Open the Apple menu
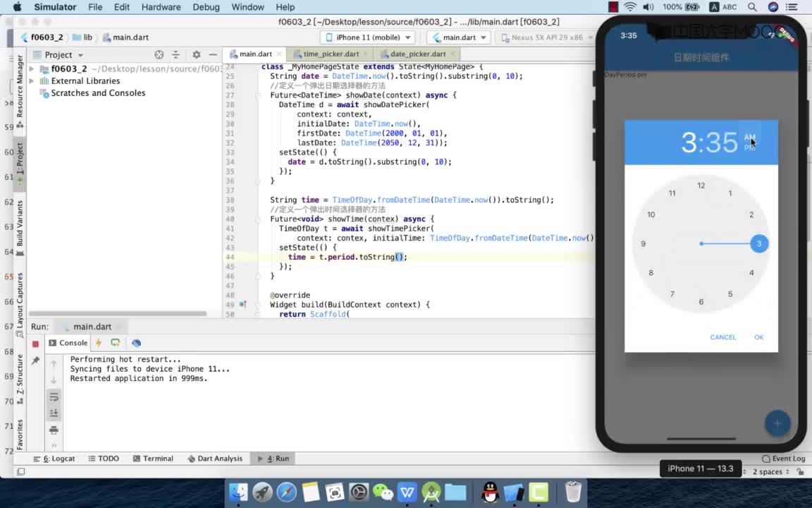 (17, 7)
